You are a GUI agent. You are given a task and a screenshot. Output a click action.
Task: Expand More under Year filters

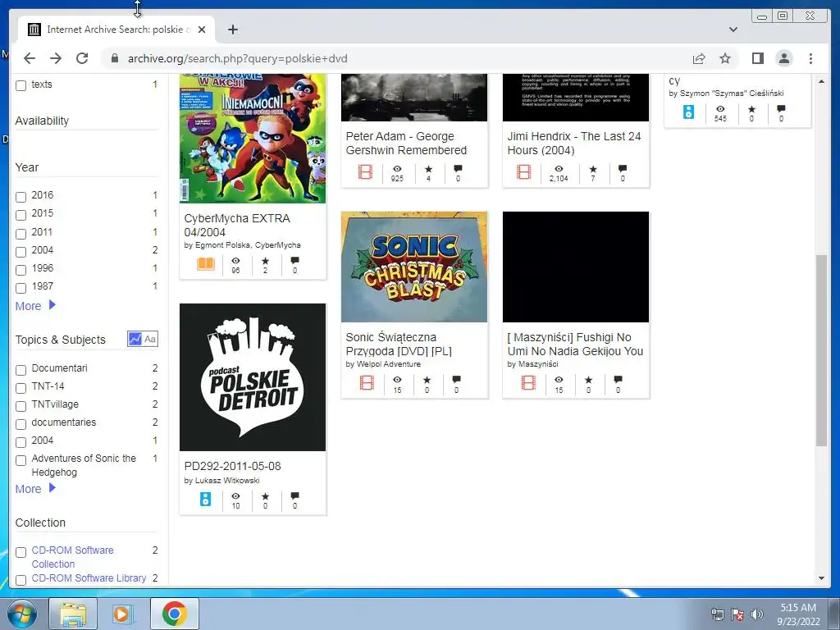click(35, 306)
